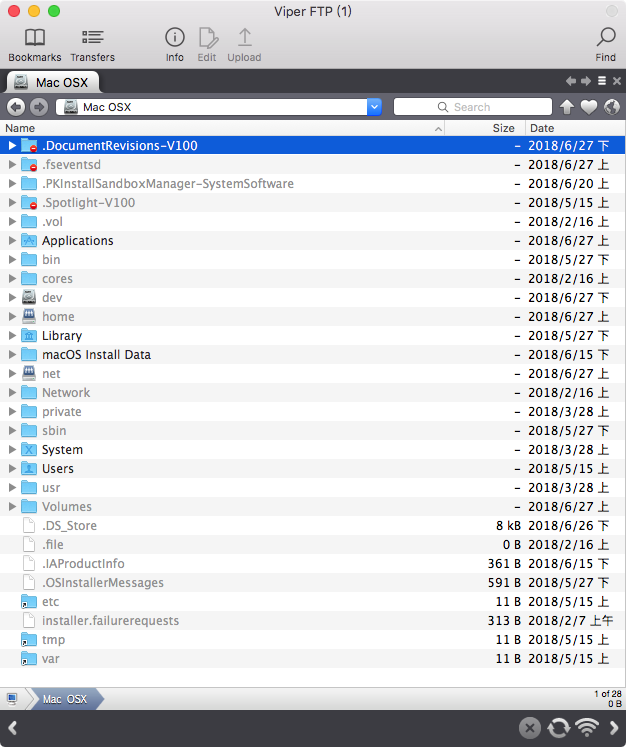Switch to the previous tab arrow

pos(571,81)
